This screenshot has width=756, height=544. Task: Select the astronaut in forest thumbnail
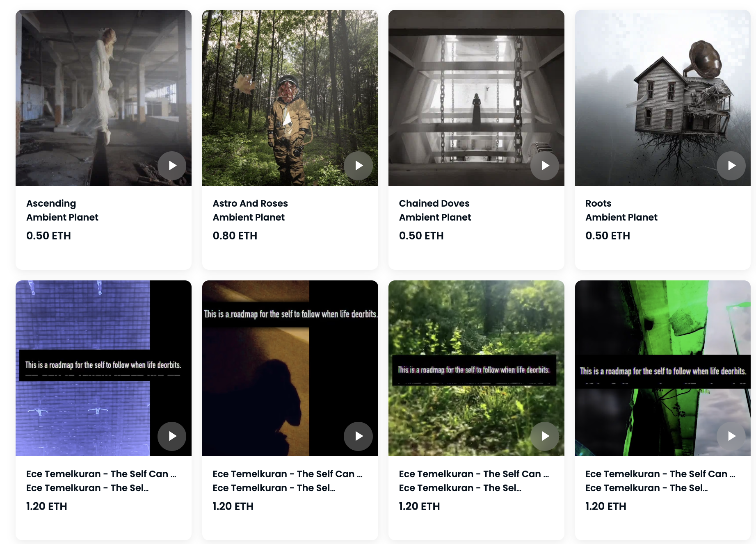pyautogui.click(x=290, y=98)
